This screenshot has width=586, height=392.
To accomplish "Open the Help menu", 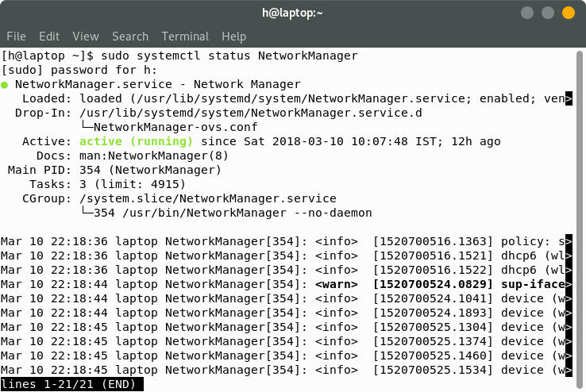I will pos(233,37).
